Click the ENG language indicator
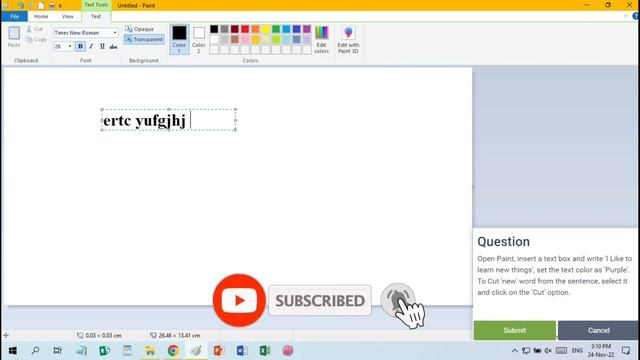The width and height of the screenshot is (640, 360). point(577,351)
